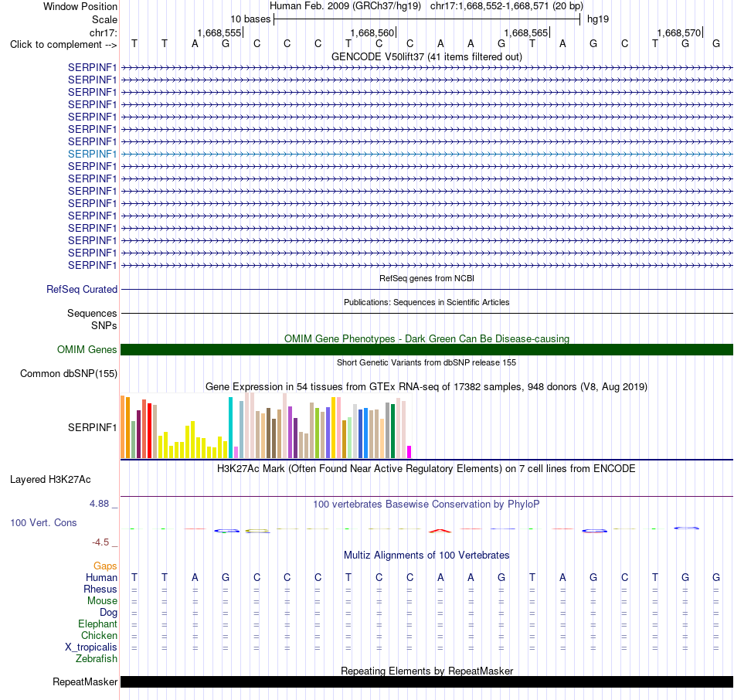Viewport: 734px width, 700px height.
Task: Click the chr17:1,668,552-1,668,571 position text
Action: coord(507,6)
